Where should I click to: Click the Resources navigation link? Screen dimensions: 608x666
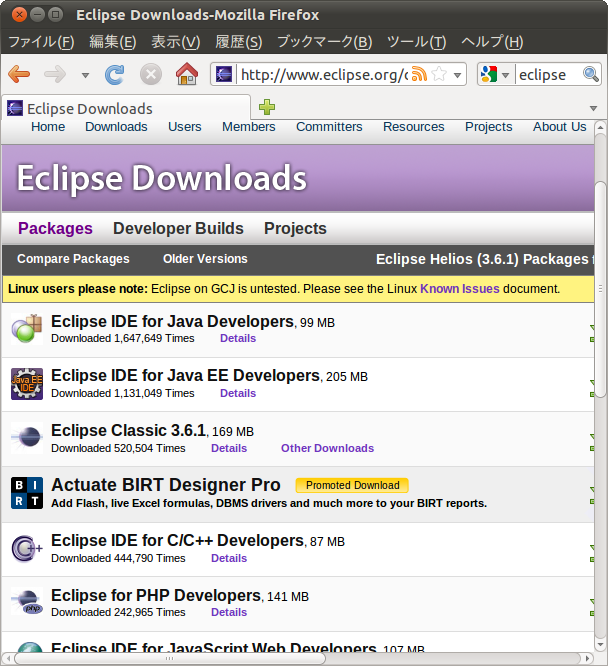413,127
